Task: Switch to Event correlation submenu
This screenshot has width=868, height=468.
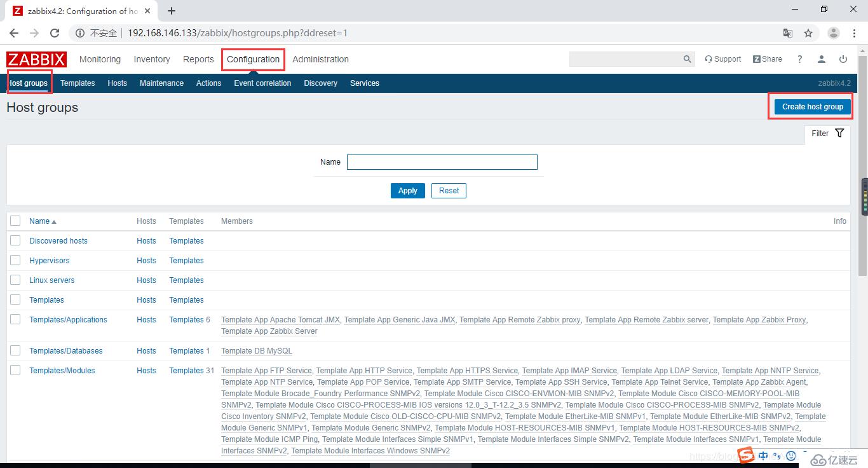Action: (x=262, y=83)
